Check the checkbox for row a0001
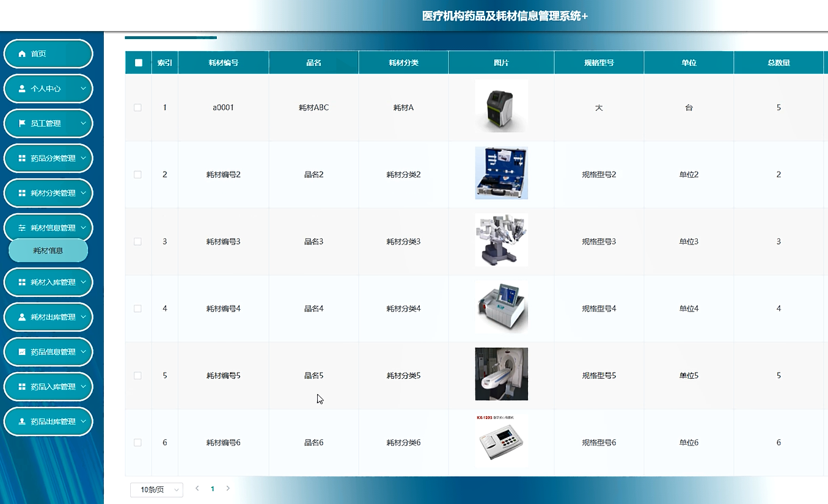The image size is (828, 504). point(137,108)
